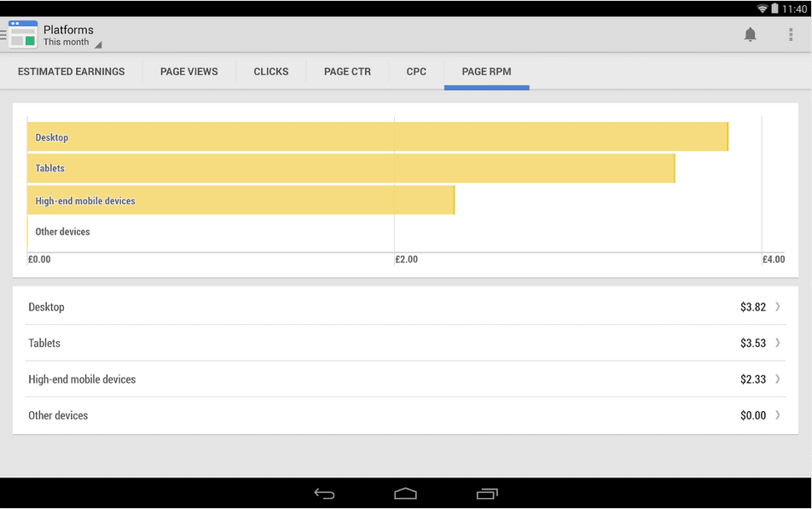
Task: Open the three-dot overflow menu
Action: [x=791, y=35]
